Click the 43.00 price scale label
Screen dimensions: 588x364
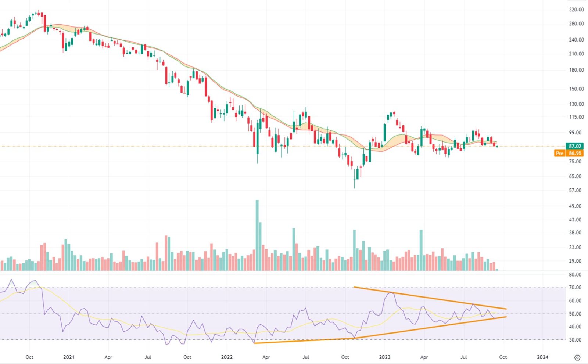point(576,220)
